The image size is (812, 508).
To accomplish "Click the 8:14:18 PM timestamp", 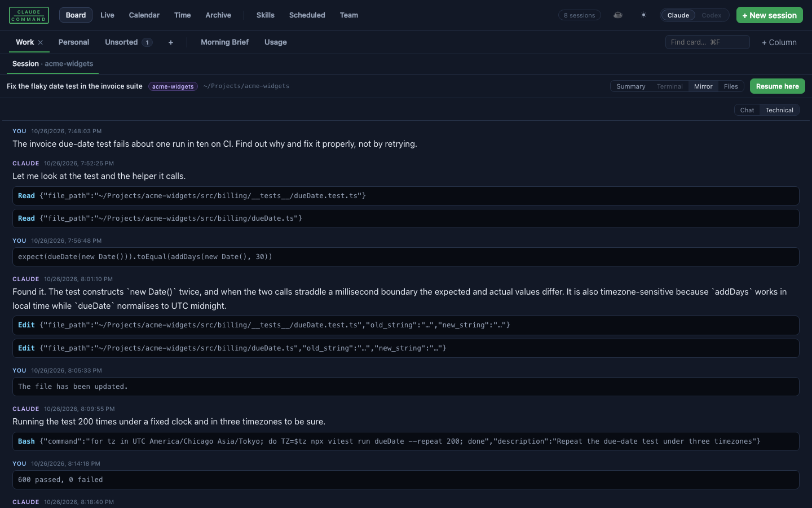I will click(65, 463).
